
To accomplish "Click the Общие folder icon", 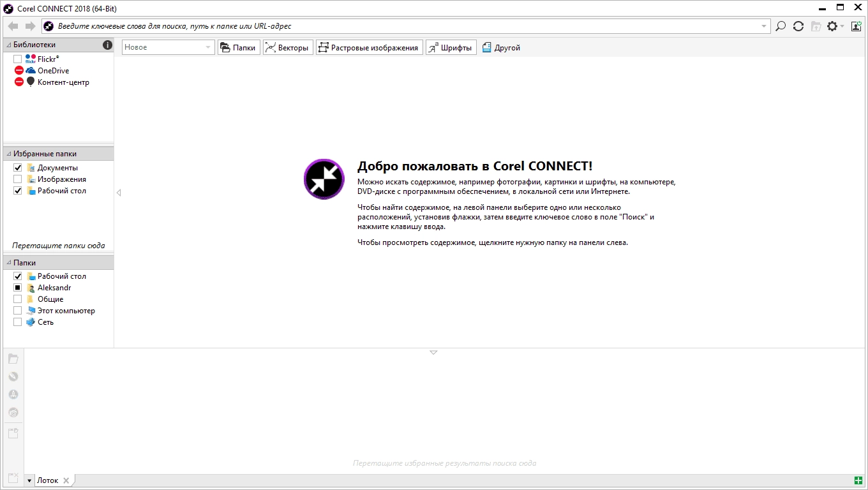I will pos(31,299).
